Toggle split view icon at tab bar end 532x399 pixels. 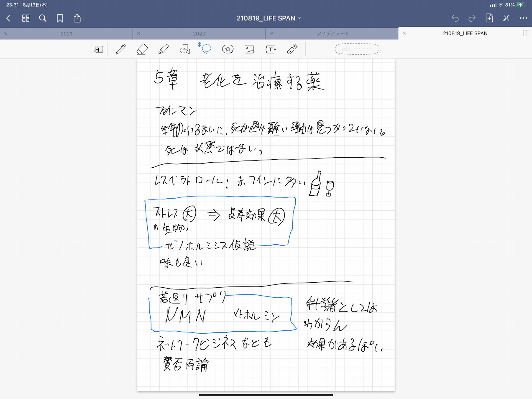click(526, 33)
